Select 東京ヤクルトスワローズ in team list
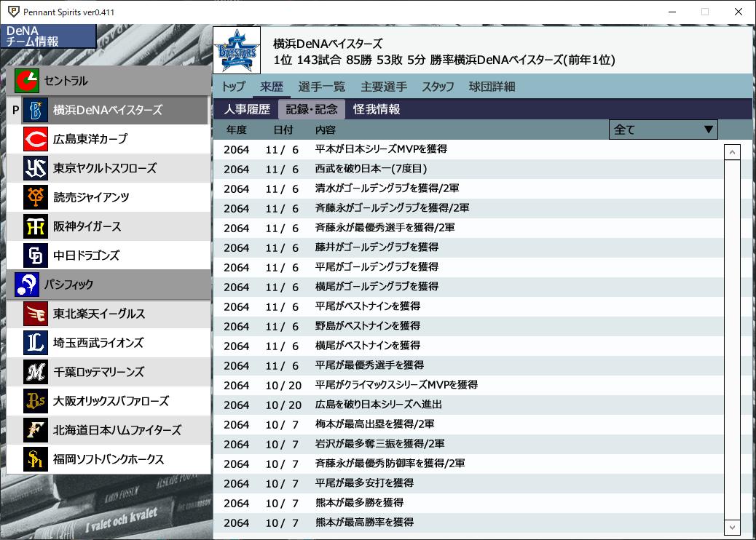Image resolution: width=756 pixels, height=540 pixels. click(x=109, y=168)
